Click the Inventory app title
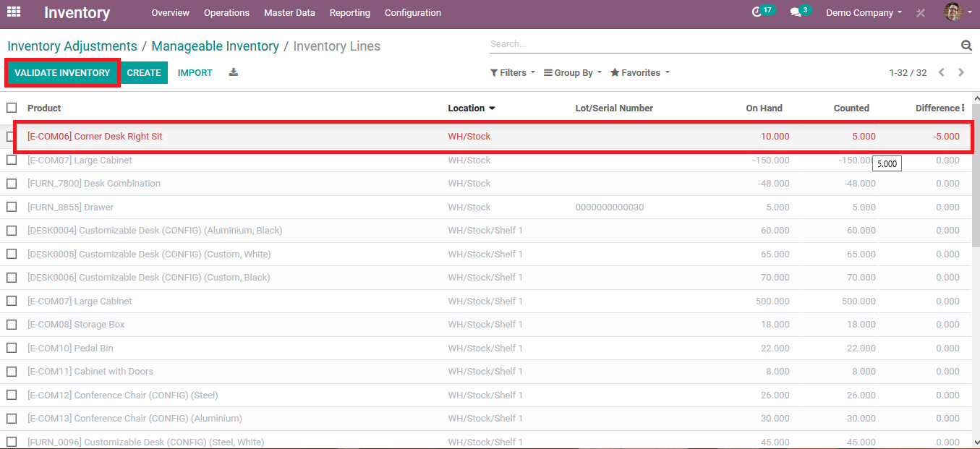This screenshot has width=980, height=449. tap(77, 13)
